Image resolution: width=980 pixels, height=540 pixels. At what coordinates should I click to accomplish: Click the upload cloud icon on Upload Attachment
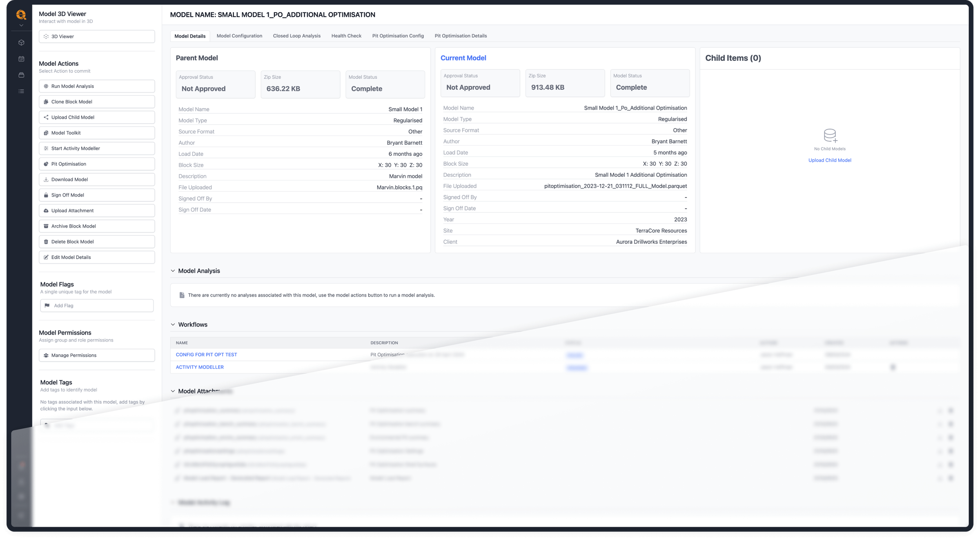tap(46, 210)
